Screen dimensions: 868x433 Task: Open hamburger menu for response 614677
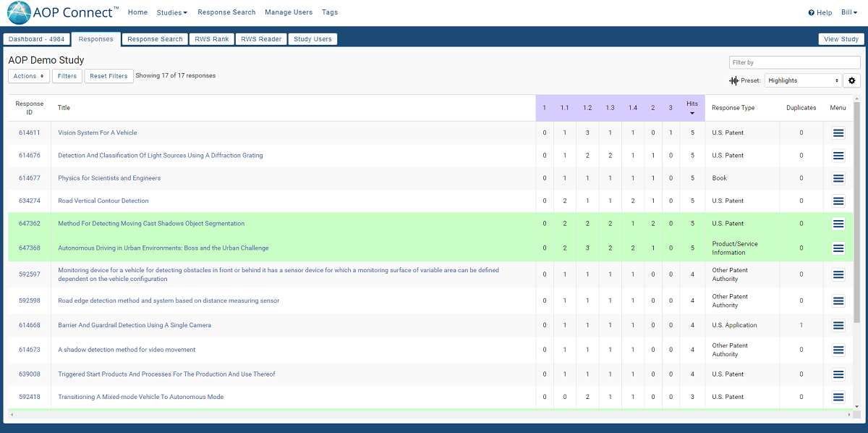[x=838, y=178]
